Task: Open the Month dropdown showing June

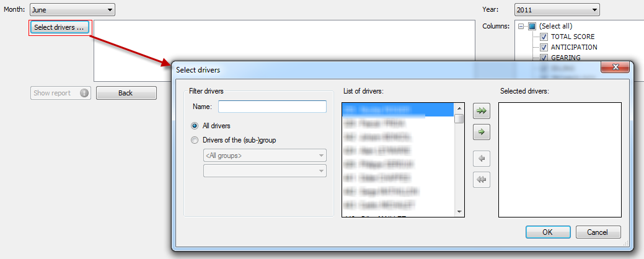Action: coord(73,9)
